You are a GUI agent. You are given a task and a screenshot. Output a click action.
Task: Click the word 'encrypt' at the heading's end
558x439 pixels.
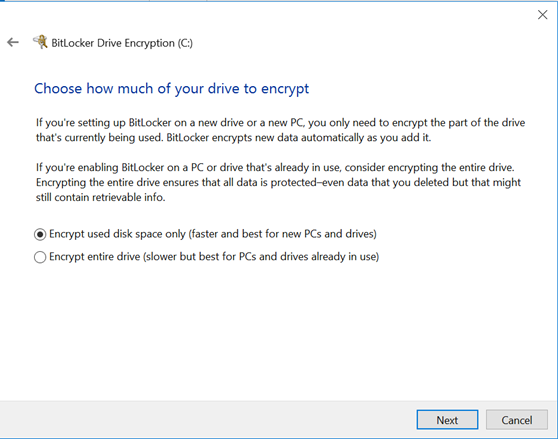tap(285, 89)
